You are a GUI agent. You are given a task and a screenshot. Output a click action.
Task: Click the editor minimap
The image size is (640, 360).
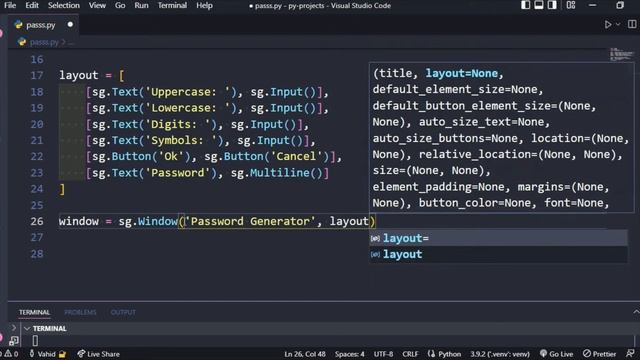click(x=621, y=54)
